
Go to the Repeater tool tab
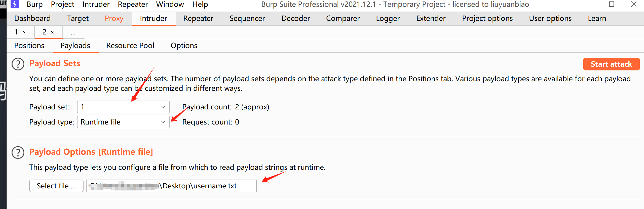tap(198, 18)
